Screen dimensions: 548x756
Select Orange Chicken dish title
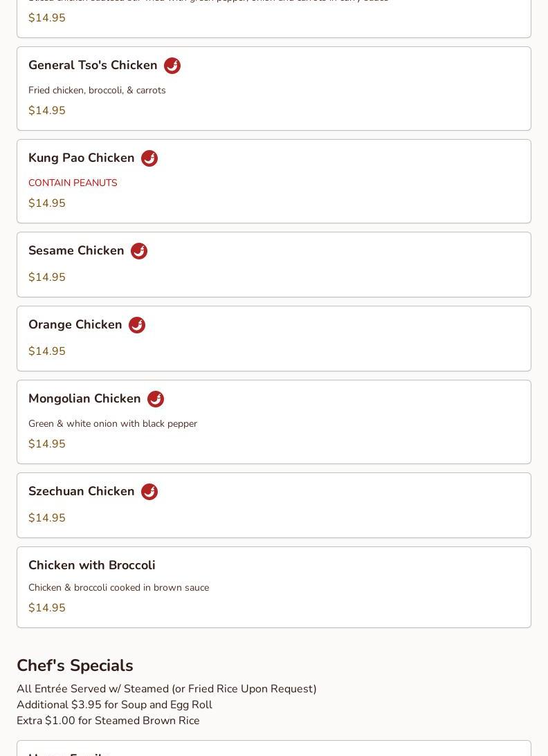pyautogui.click(x=75, y=324)
